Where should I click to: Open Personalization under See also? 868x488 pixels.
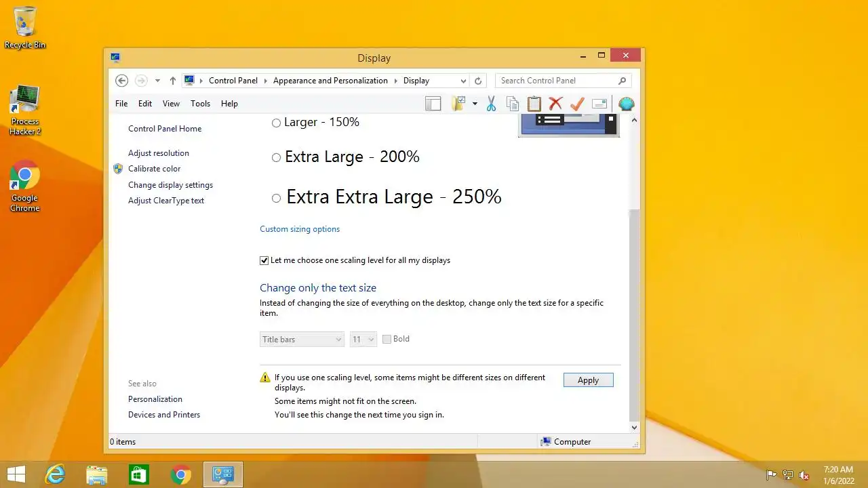pyautogui.click(x=155, y=399)
